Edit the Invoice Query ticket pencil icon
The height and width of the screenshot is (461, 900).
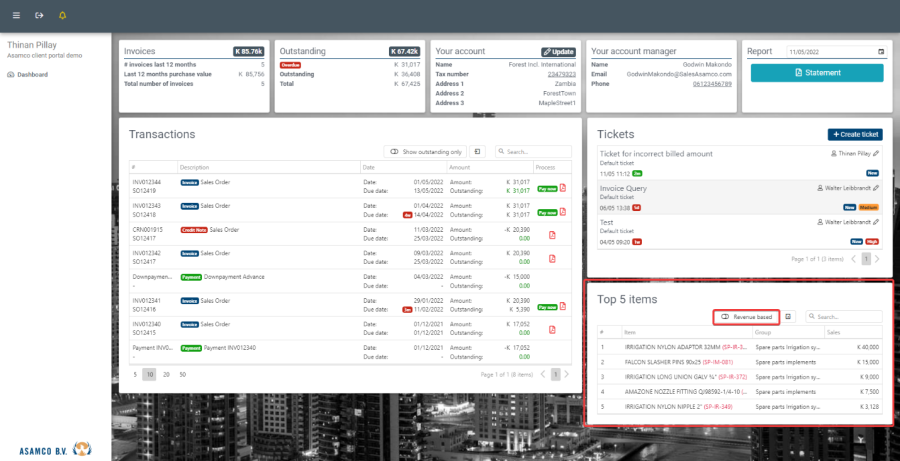(x=877, y=188)
